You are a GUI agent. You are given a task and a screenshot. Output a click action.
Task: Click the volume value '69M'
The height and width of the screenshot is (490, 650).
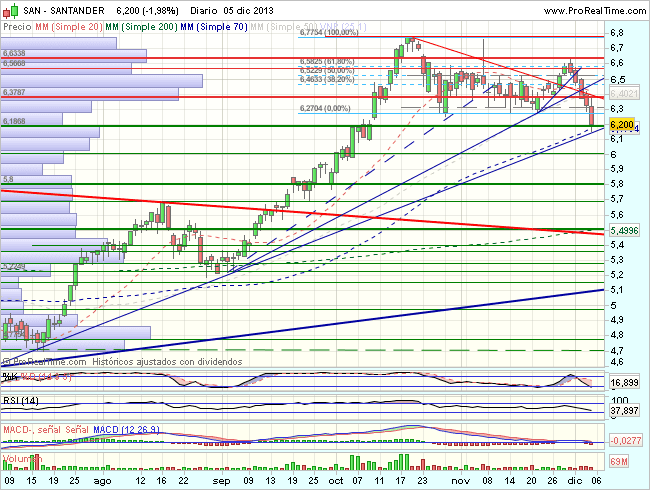(618, 461)
